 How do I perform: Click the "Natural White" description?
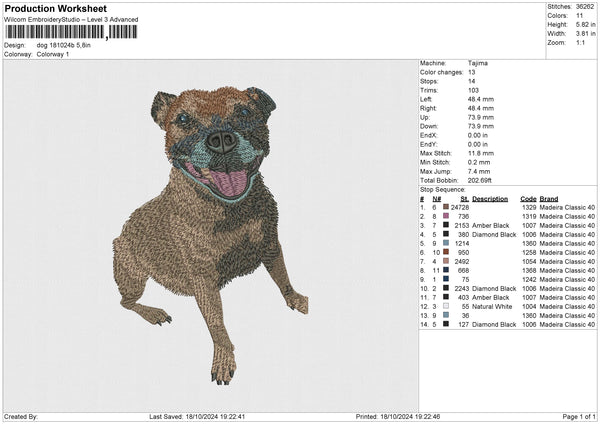click(492, 306)
